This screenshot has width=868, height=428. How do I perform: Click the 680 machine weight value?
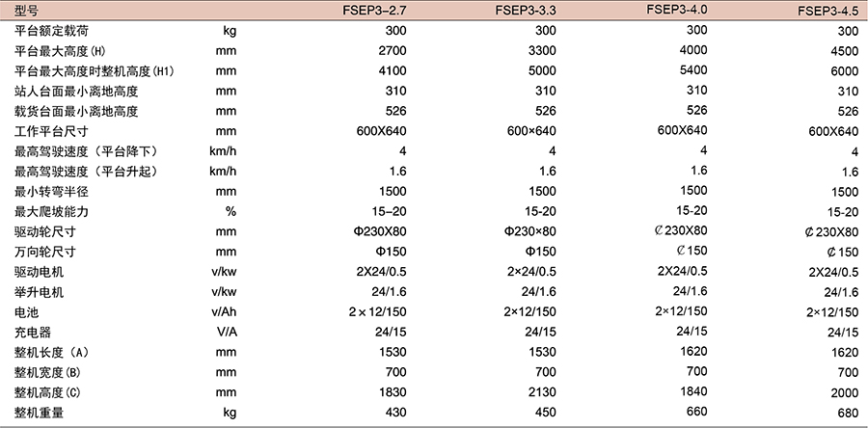[x=847, y=414]
